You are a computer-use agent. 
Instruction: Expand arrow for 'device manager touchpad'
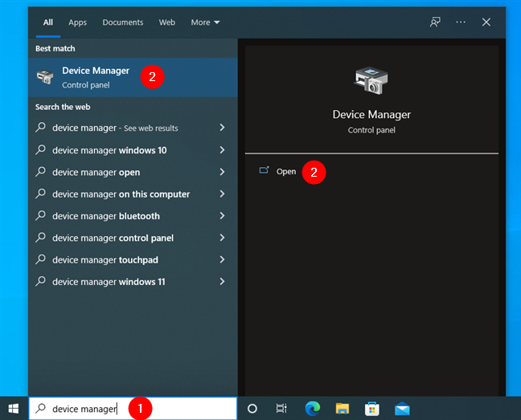(x=222, y=259)
